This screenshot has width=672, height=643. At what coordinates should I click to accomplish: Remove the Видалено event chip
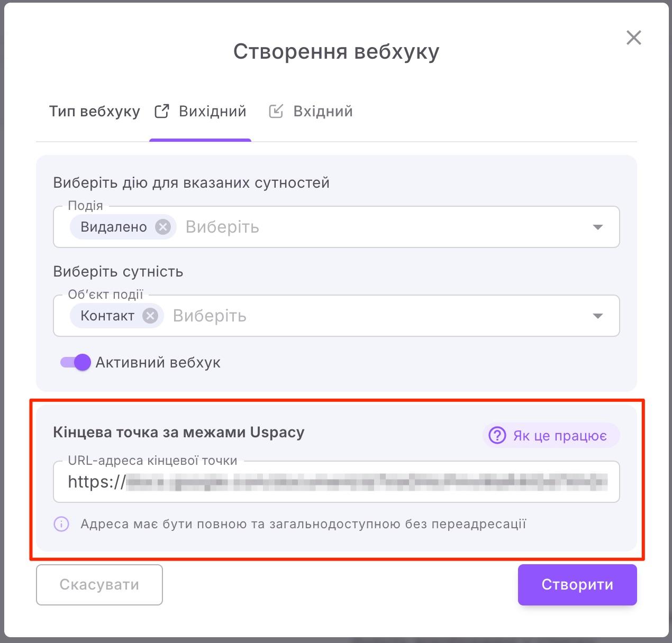coord(163,227)
